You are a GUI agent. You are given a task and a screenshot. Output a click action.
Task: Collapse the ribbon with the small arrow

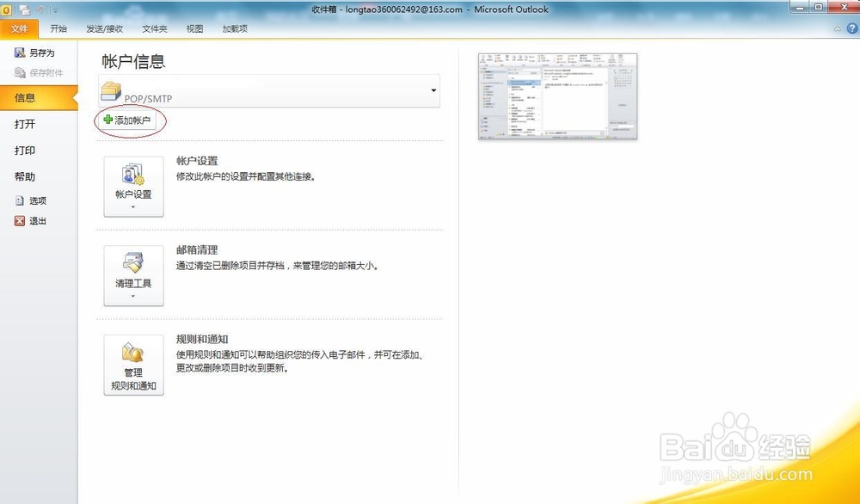(837, 29)
